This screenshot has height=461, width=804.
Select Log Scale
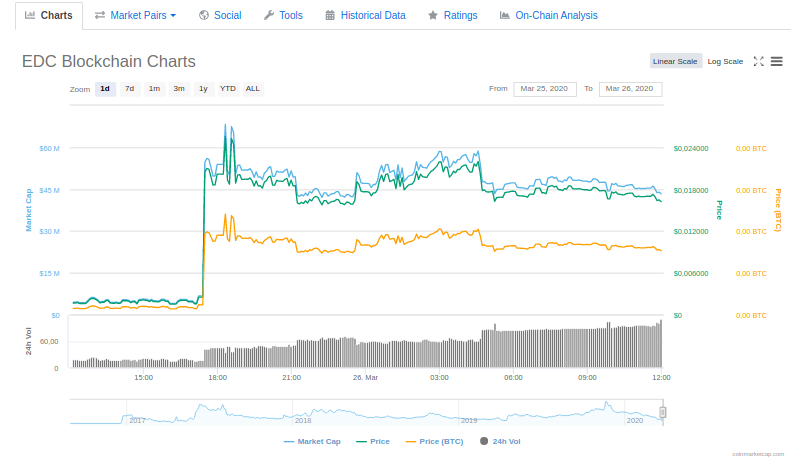pos(725,61)
